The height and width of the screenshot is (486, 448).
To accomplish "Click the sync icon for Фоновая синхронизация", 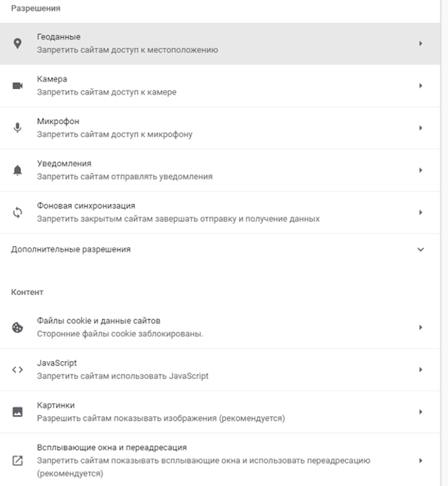I will (18, 212).
